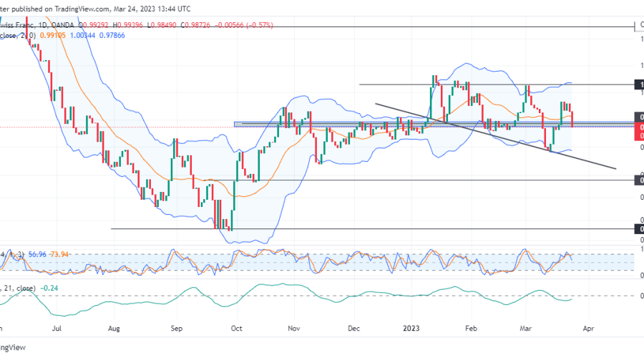Click the 'Sep' time axis label
This screenshot has width=644, height=358.
[x=176, y=329]
